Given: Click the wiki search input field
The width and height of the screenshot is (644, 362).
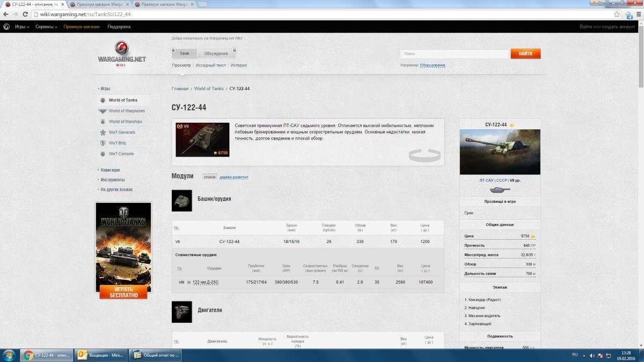Looking at the screenshot, I should pos(454,54).
